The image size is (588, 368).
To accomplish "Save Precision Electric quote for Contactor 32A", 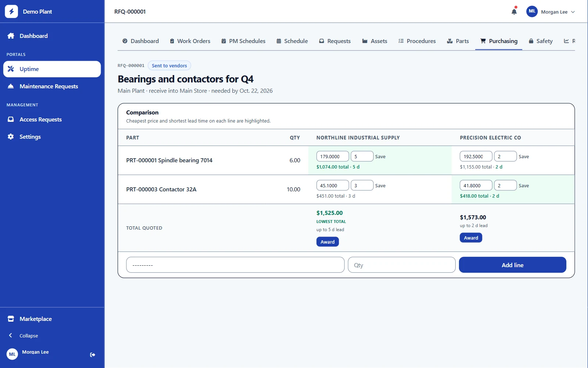I will point(524,185).
